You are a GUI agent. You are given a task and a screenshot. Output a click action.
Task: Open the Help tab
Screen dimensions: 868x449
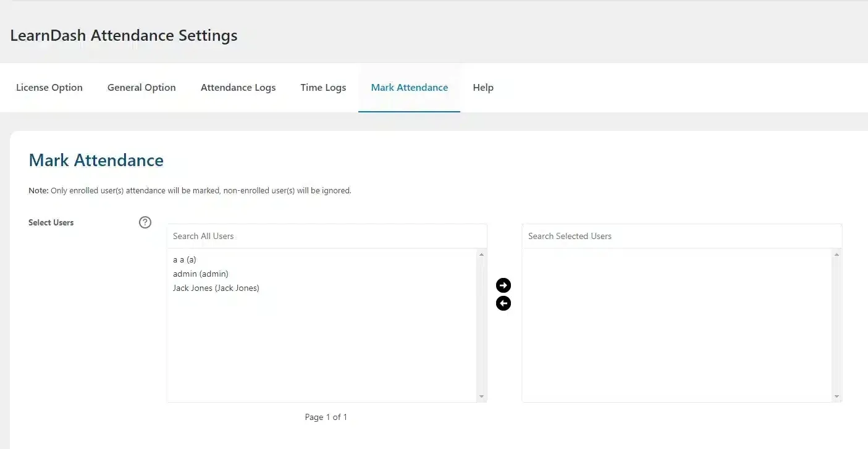click(483, 87)
